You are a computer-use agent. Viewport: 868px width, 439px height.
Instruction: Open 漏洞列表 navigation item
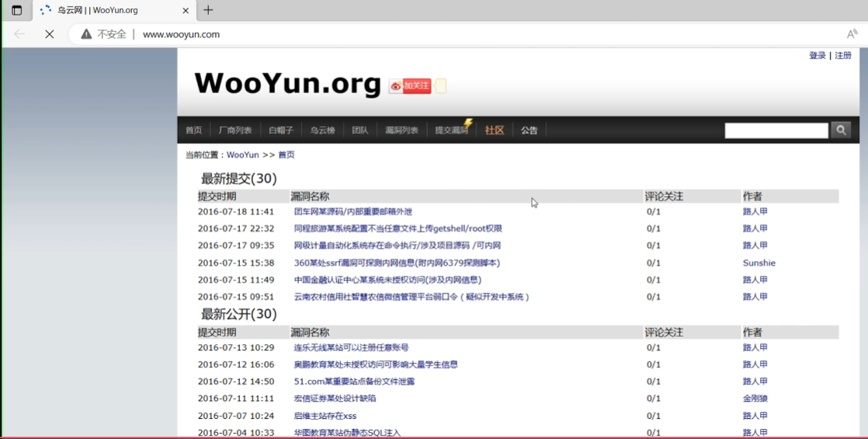[x=401, y=131]
